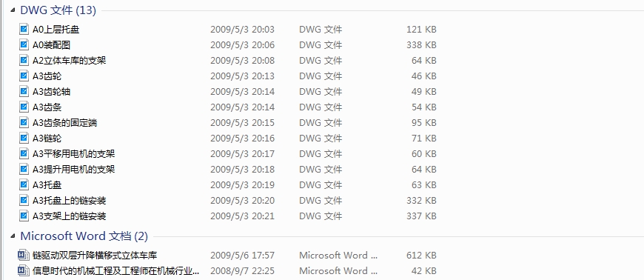Image resolution: width=644 pixels, height=280 pixels.
Task: Click the A3齿条的固定端 file icon
Action: pos(24,122)
